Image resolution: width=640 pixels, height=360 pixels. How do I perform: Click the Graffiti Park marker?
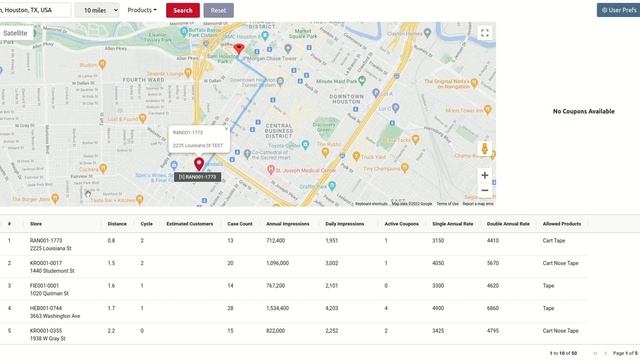pos(332,186)
